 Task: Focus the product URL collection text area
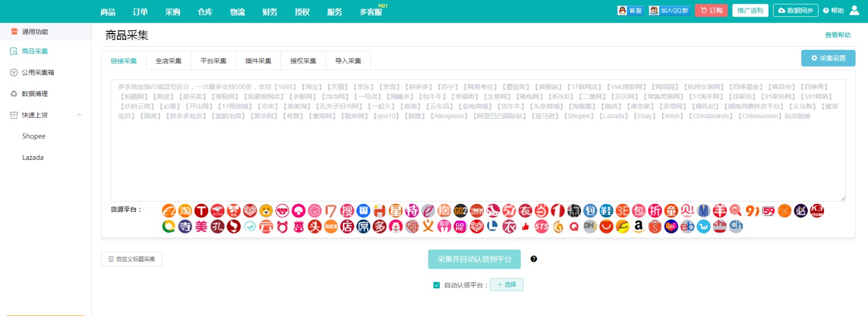click(478, 141)
